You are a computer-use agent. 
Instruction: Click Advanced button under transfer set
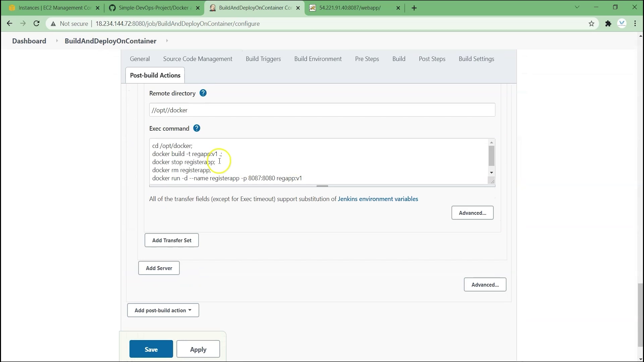click(x=472, y=213)
